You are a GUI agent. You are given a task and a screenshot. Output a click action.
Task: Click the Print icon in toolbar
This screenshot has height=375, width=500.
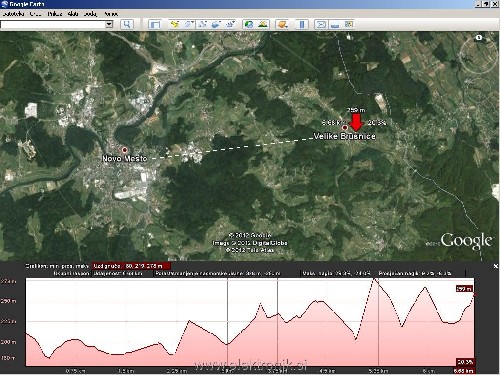[335, 24]
